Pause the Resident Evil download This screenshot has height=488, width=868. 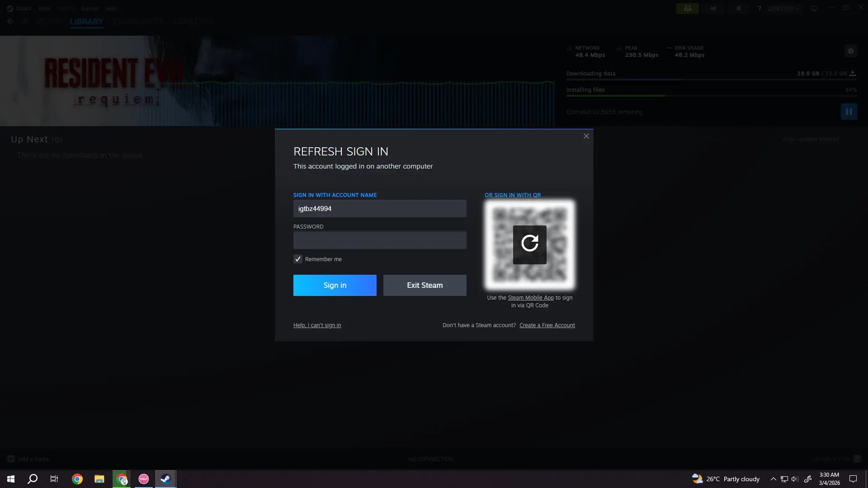pyautogui.click(x=849, y=112)
